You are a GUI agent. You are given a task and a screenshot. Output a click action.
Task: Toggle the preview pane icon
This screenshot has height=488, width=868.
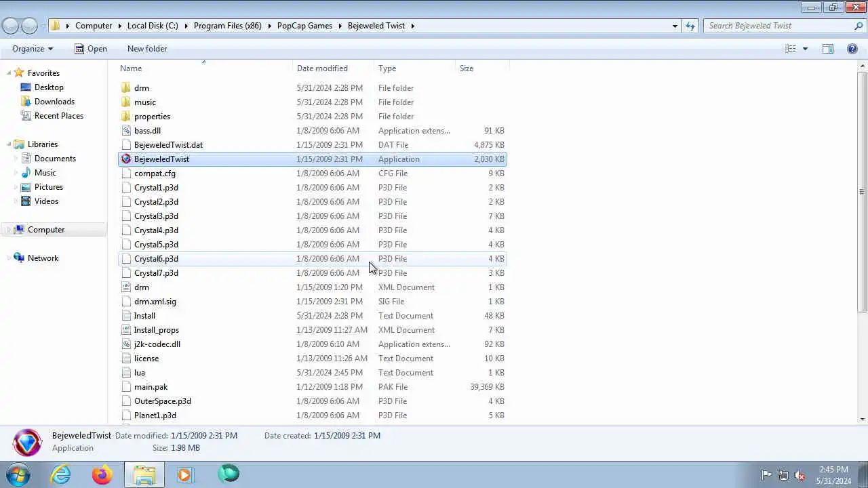tap(828, 49)
